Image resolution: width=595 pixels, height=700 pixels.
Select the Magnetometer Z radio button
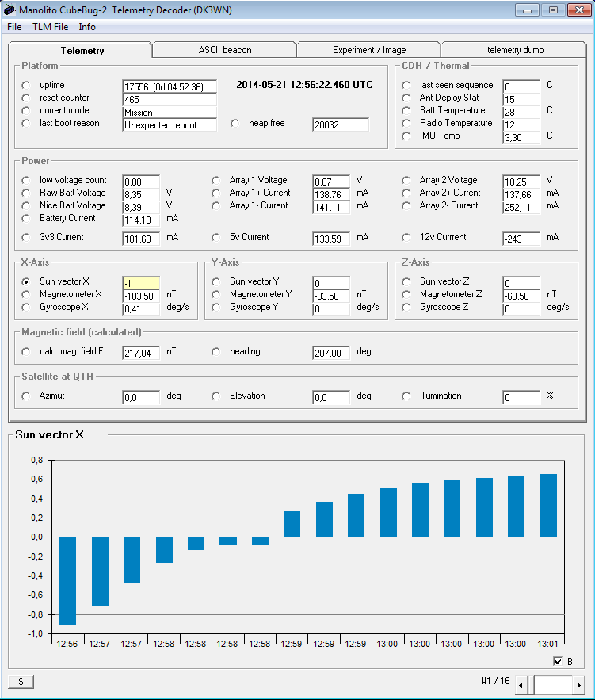pos(406,294)
